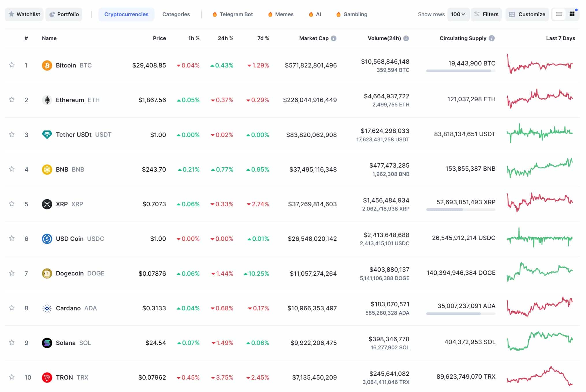Image resolution: width=586 pixels, height=392 pixels.
Task: Sort by the 7d % column header
Action: pyautogui.click(x=263, y=38)
